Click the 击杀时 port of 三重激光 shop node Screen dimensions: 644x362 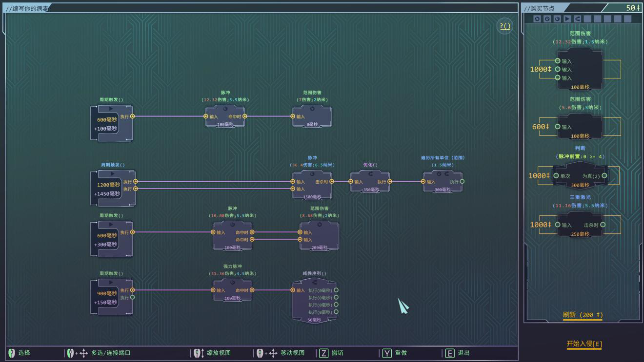pyautogui.click(x=603, y=225)
